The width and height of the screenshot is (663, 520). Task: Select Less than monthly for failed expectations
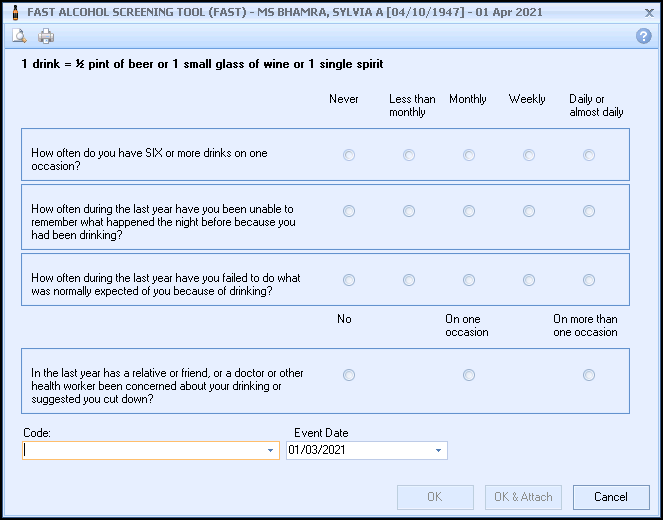click(409, 280)
